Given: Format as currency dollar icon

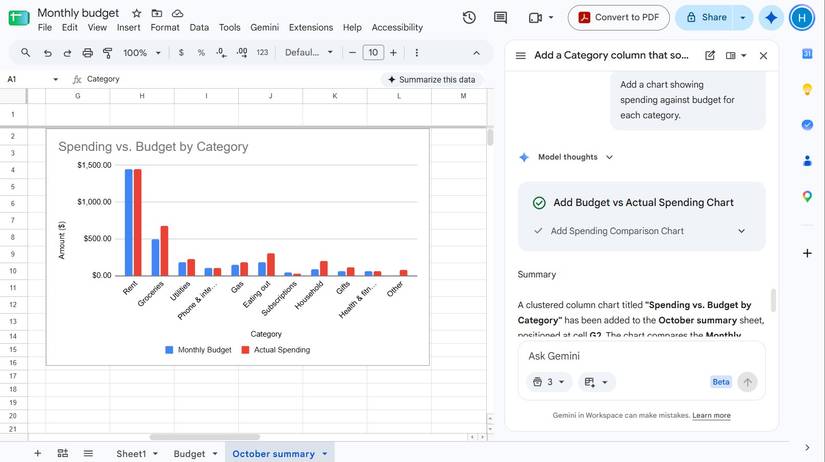Looking at the screenshot, I should [x=181, y=53].
